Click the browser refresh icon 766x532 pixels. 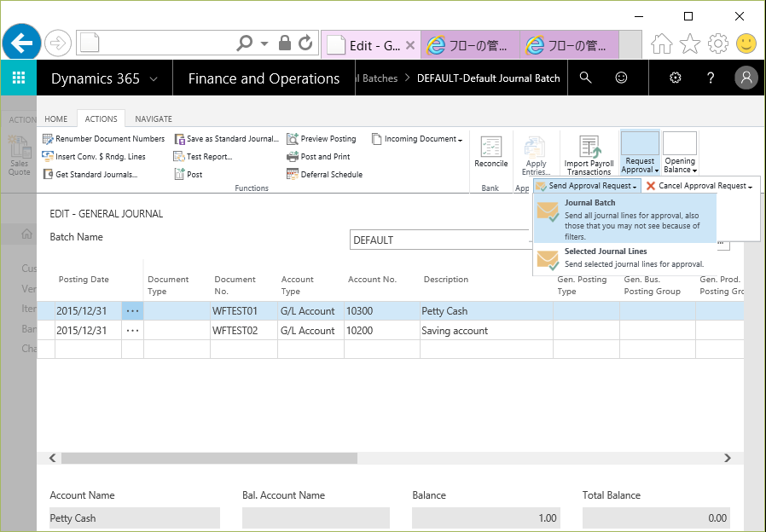[306, 43]
